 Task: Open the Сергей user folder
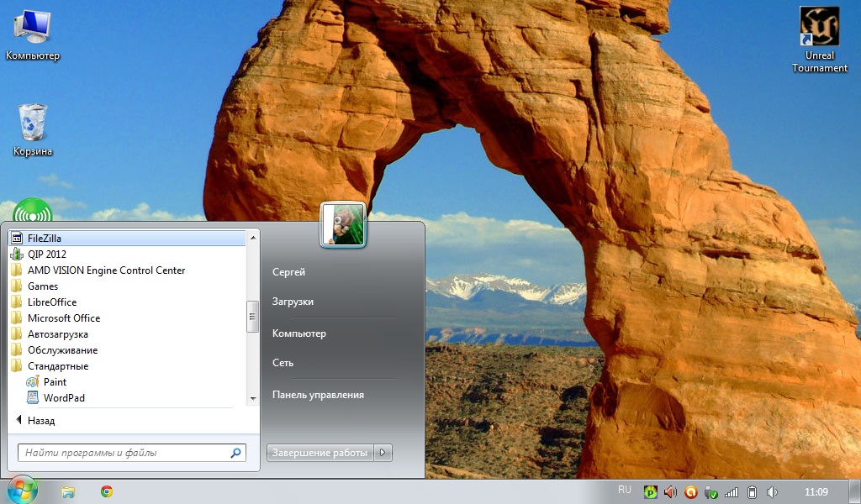pyautogui.click(x=289, y=272)
